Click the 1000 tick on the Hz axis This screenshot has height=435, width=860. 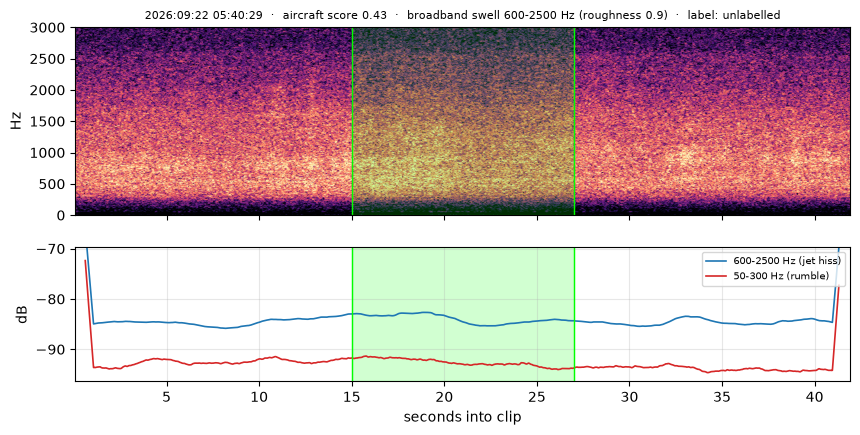[50, 153]
